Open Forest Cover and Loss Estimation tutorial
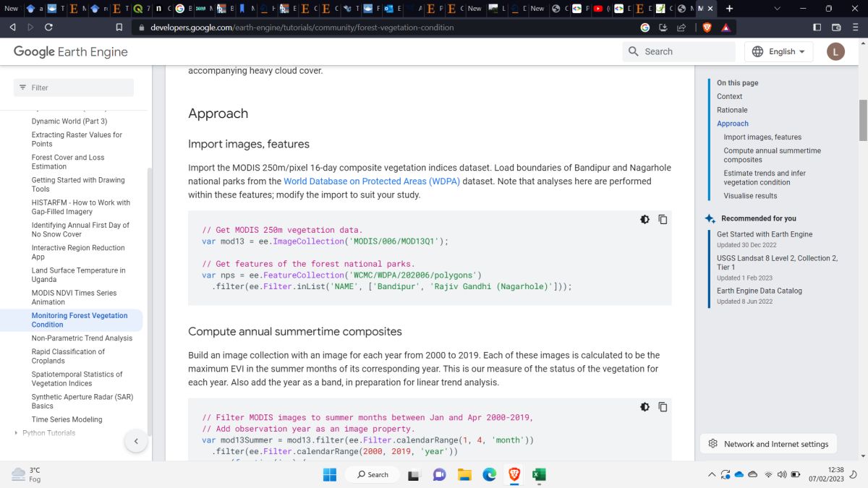 click(x=68, y=162)
